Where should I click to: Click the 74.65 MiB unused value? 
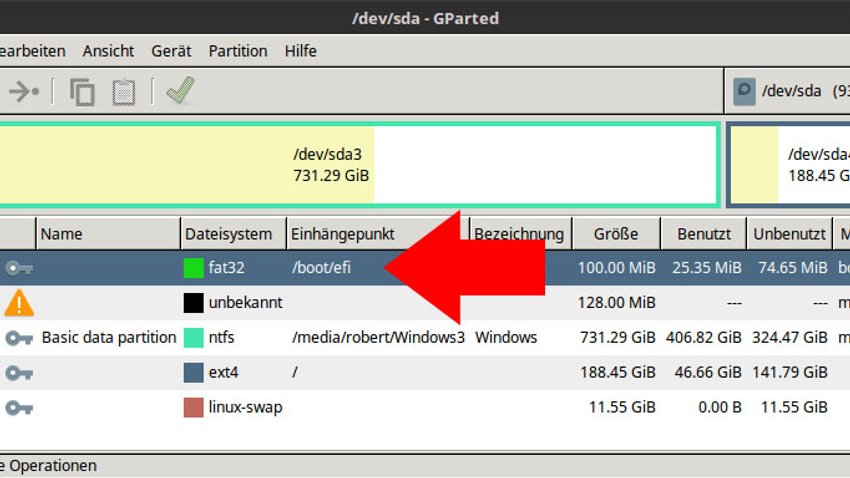click(793, 268)
